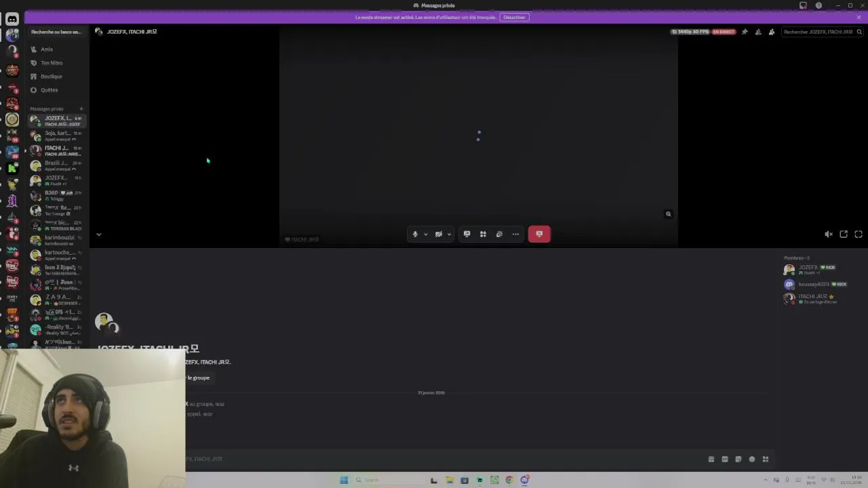Open the GIF picker icon in the message bar
This screenshot has height=488, width=868.
pos(725,460)
